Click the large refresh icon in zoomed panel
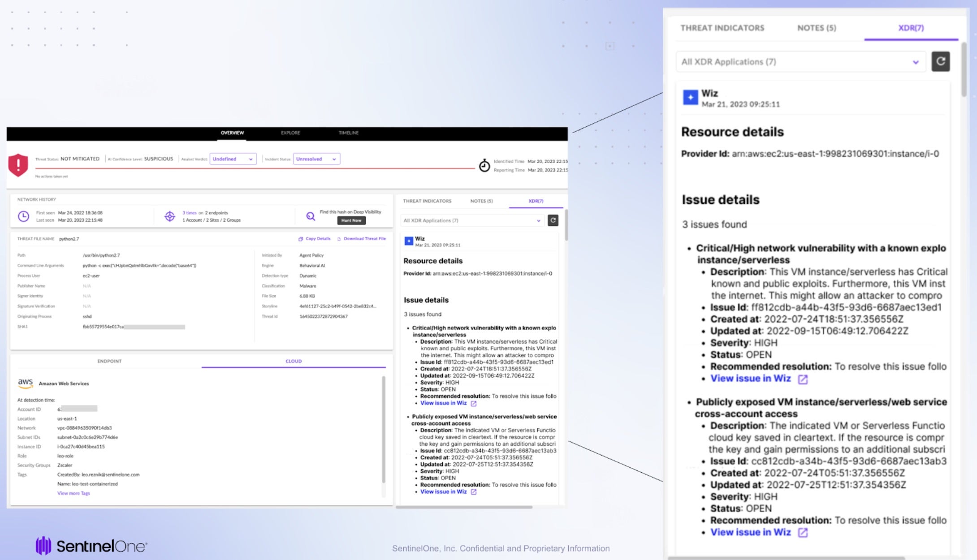The height and width of the screenshot is (560, 977). [940, 61]
